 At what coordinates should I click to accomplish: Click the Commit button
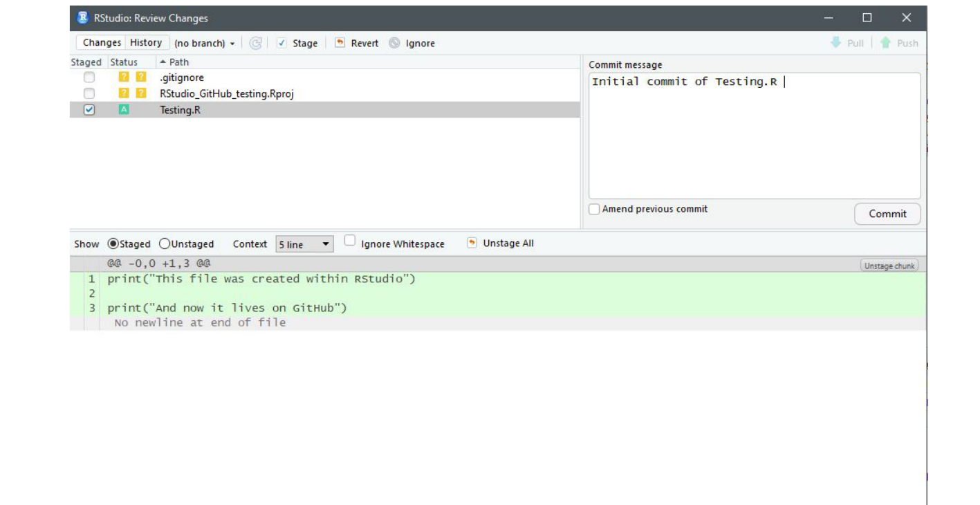[x=887, y=214]
